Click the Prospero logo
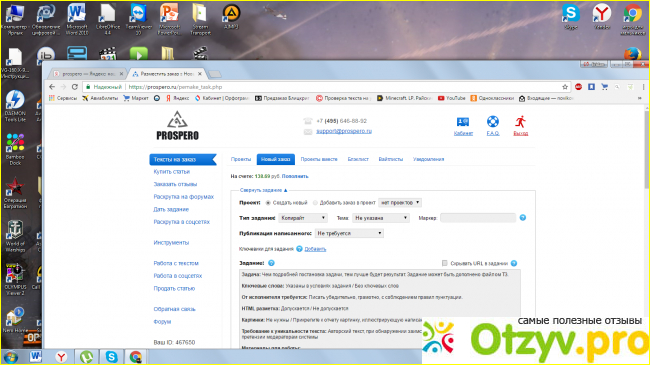 pyautogui.click(x=177, y=126)
